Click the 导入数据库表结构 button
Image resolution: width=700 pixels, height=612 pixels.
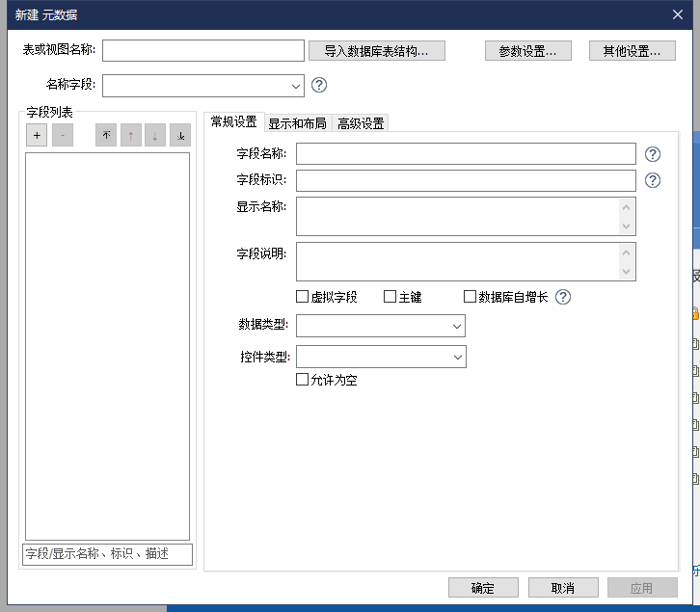tap(377, 51)
